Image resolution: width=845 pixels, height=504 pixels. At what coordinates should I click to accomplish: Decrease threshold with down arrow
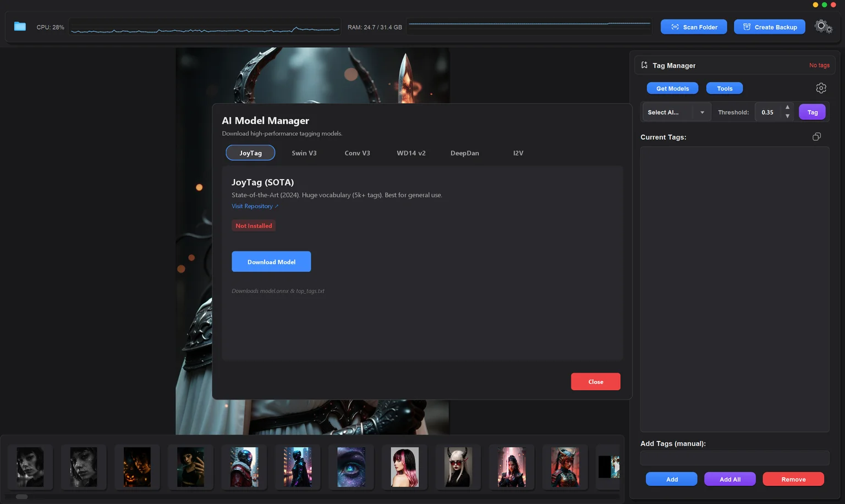(787, 117)
